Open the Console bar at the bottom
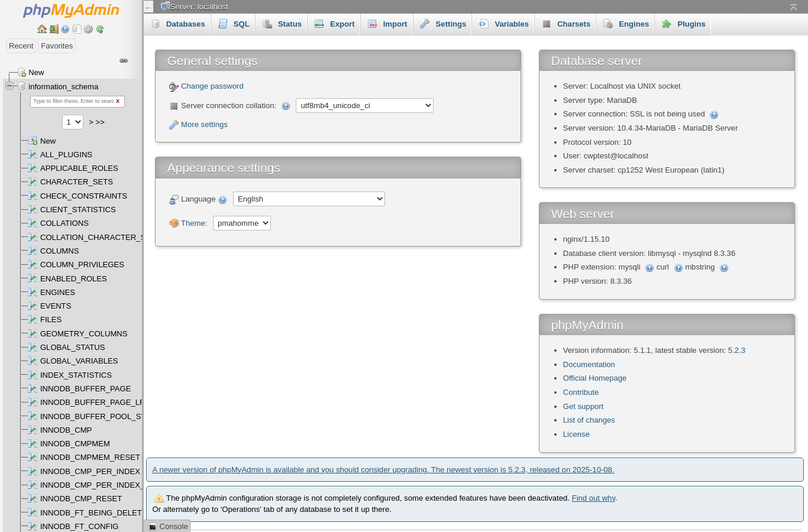Screen dimensions: 808x532 coord(168,526)
